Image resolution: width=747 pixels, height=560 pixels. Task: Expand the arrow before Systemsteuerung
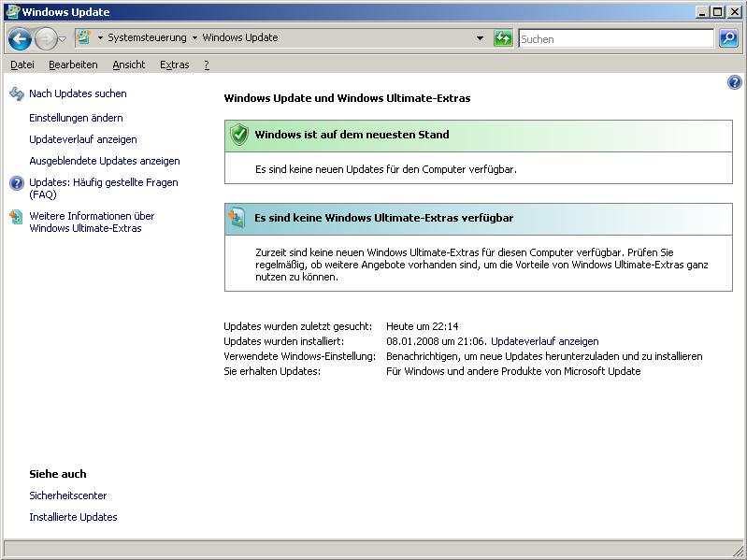(x=101, y=38)
